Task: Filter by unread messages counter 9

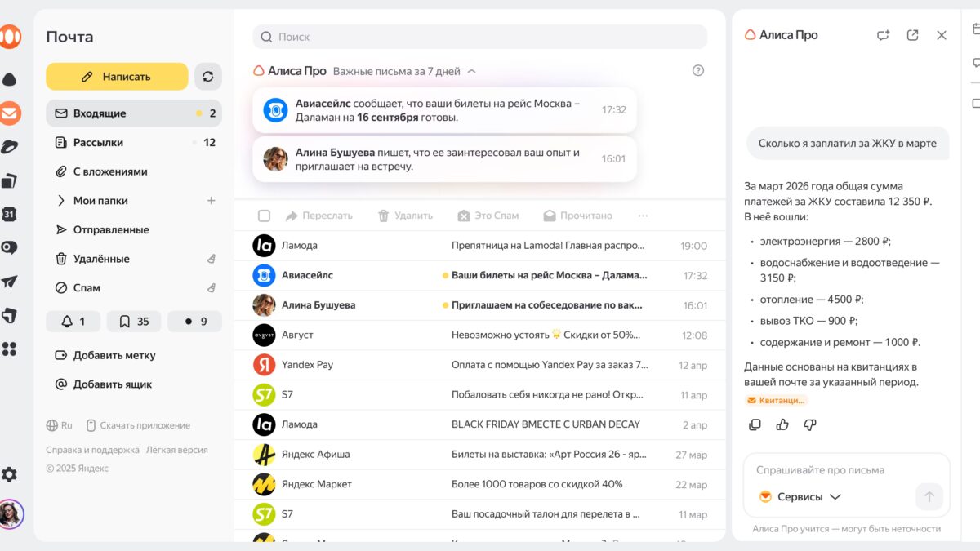Action: 194,322
